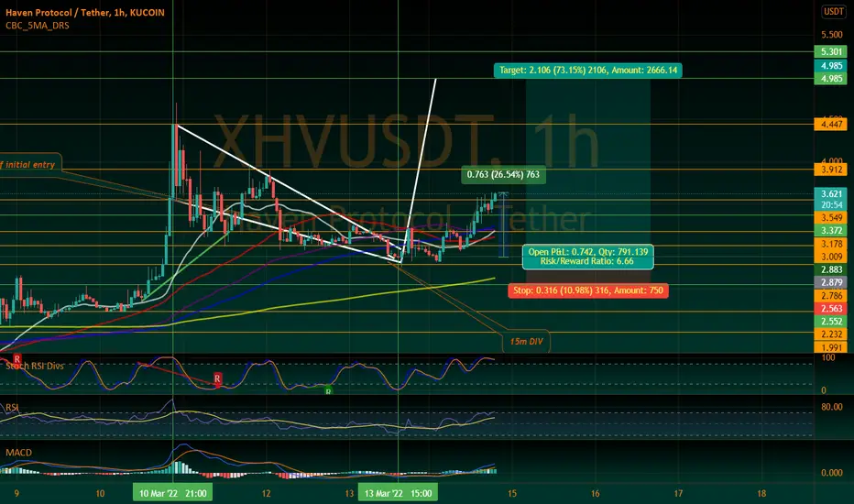Viewport: 854px width, 504px height.
Task: Click the 2.883 price label
Action: [831, 269]
